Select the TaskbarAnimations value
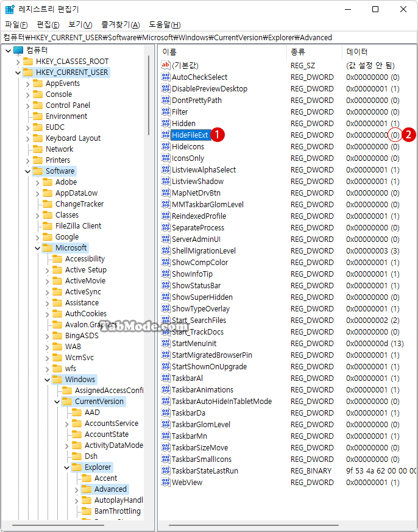418x532 pixels. tap(202, 389)
